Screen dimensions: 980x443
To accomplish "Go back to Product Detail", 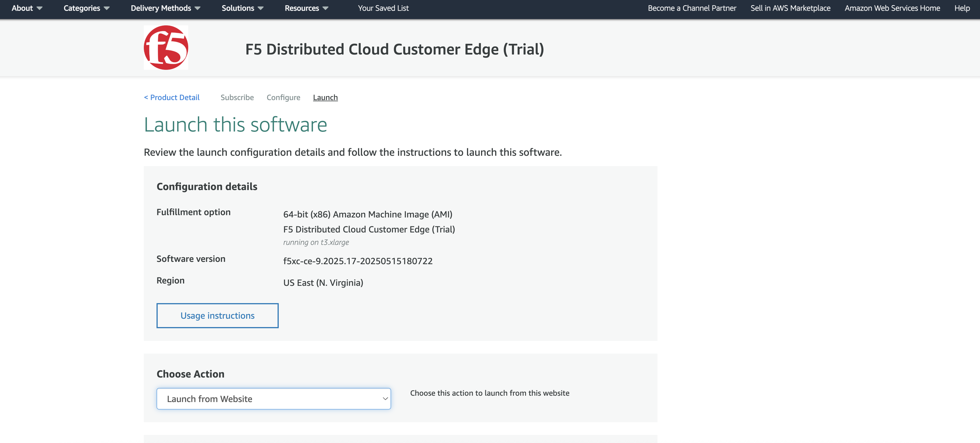I will tap(171, 97).
